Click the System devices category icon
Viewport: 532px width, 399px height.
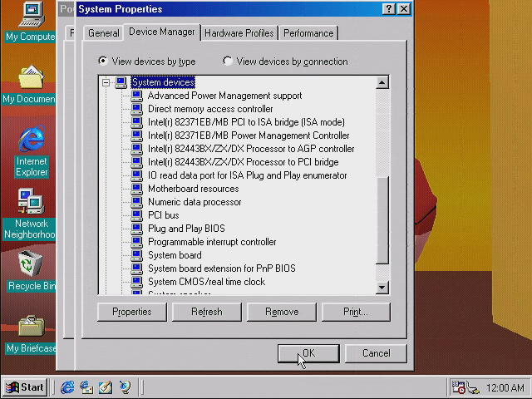(121, 82)
